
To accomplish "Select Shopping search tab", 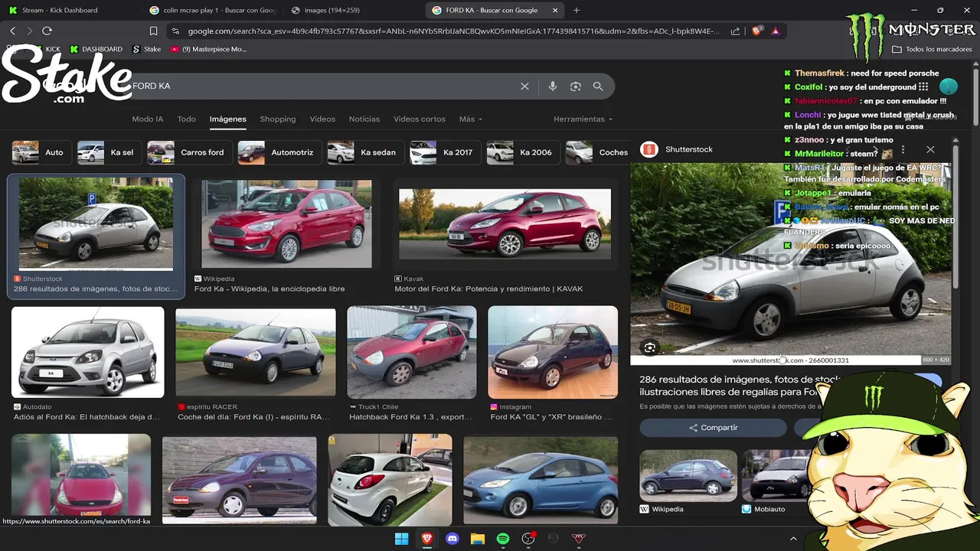I will (278, 119).
